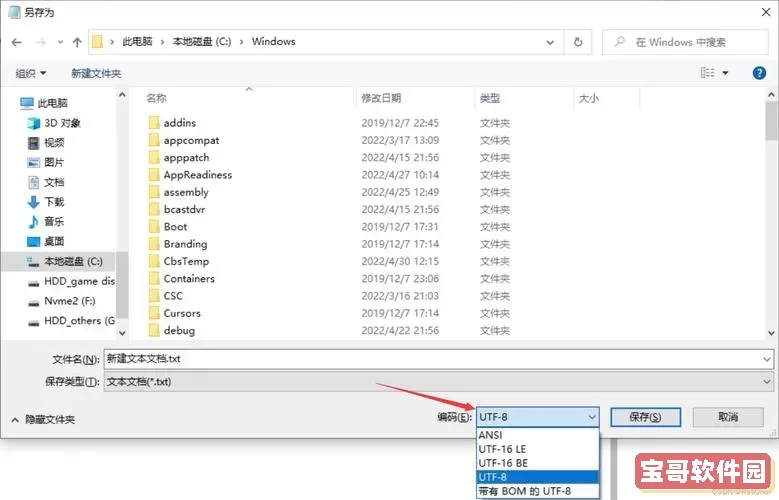
Task: Select the Cursors folder icon
Action: [x=154, y=313]
